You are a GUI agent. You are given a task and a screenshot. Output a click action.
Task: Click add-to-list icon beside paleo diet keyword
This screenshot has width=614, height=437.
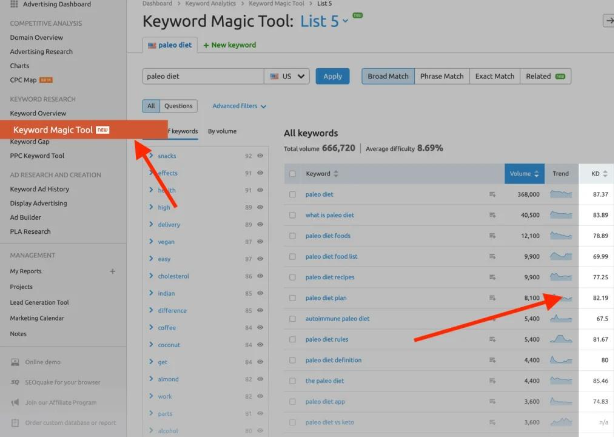coord(492,194)
